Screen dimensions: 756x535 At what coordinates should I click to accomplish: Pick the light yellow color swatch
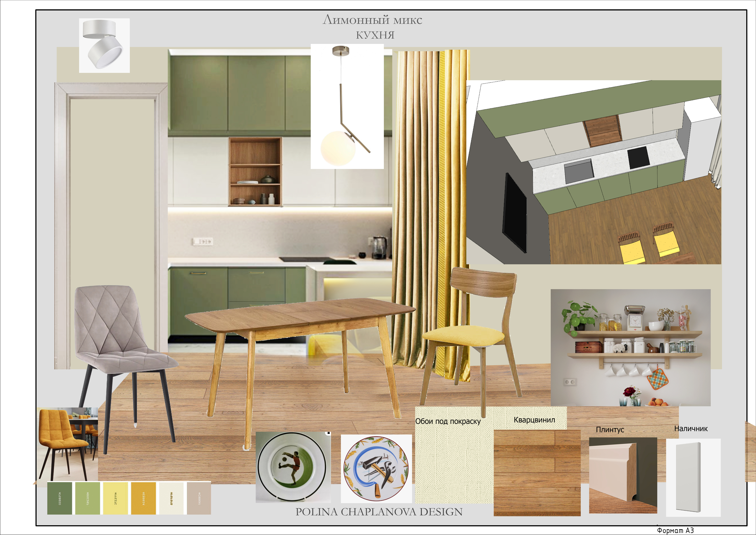[116, 498]
